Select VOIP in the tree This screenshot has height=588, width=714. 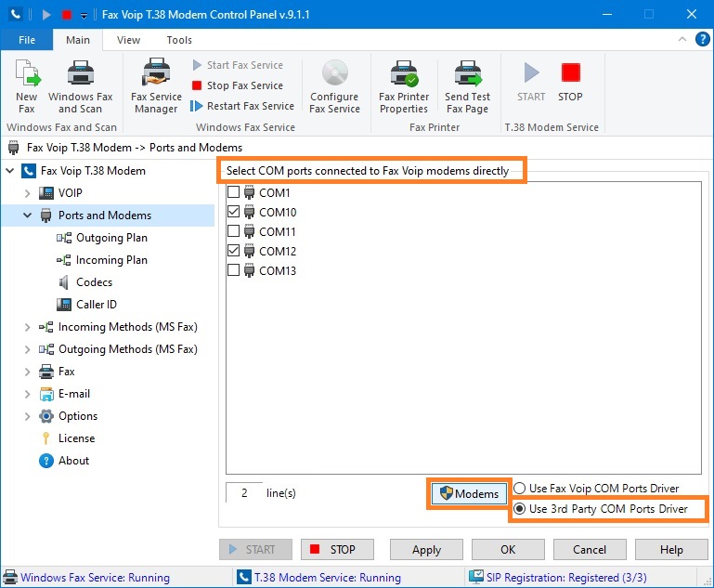[71, 193]
